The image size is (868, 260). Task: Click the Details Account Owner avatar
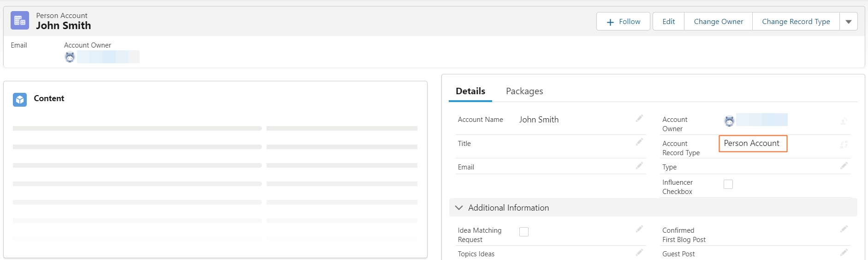729,121
